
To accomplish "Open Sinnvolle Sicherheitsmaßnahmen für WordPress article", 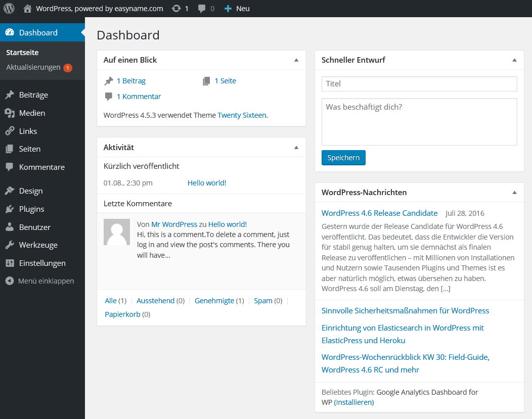I will tap(406, 311).
